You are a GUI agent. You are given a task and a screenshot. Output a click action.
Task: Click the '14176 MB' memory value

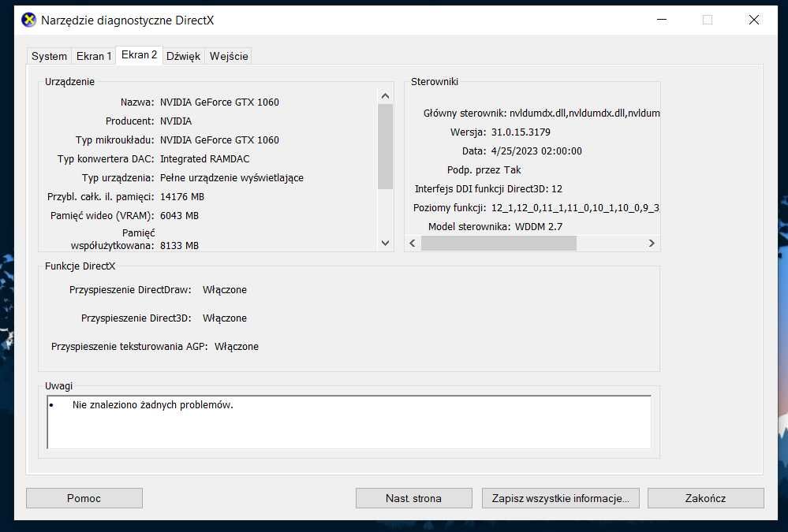[182, 197]
